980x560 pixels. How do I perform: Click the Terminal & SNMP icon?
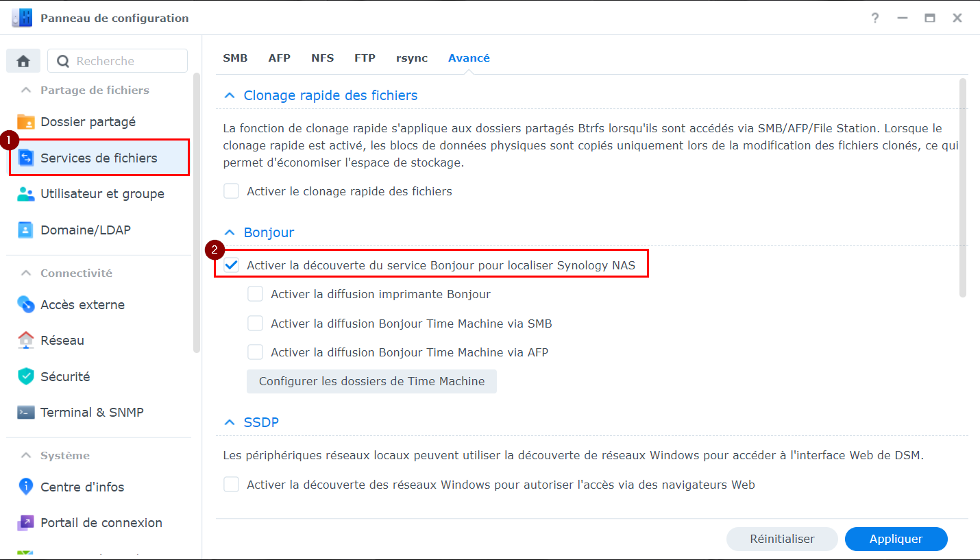click(x=25, y=413)
